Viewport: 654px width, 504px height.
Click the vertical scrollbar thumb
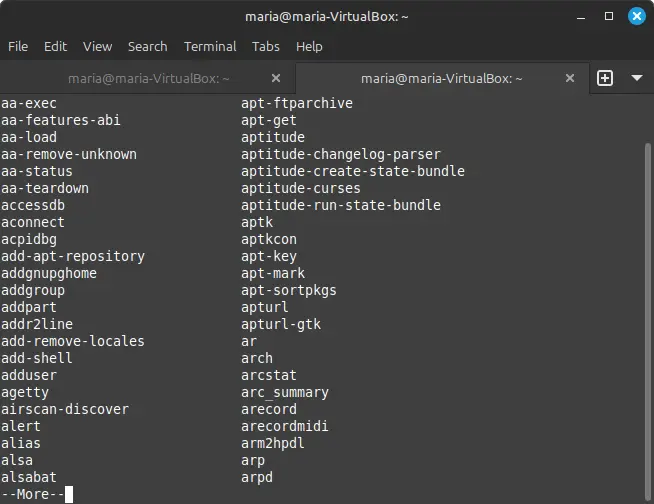(647, 321)
